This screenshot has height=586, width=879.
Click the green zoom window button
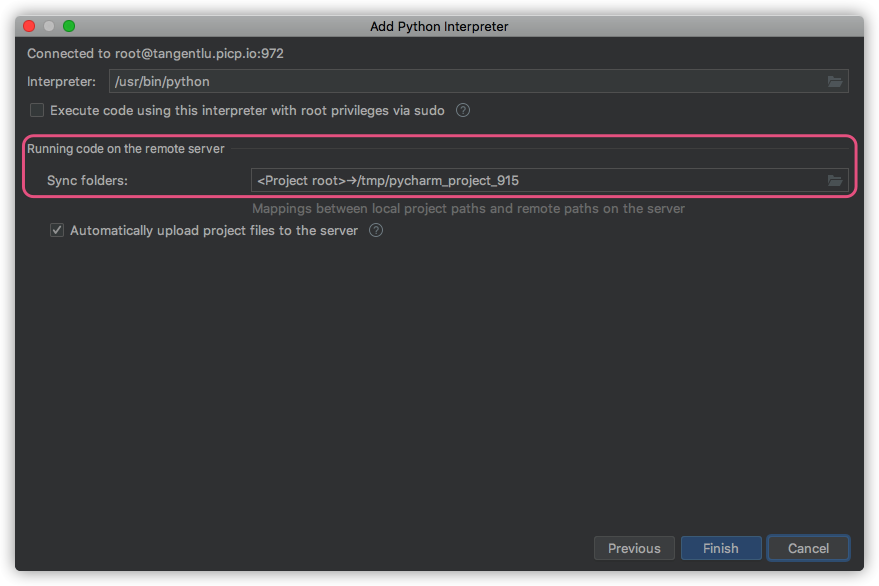tap(69, 26)
